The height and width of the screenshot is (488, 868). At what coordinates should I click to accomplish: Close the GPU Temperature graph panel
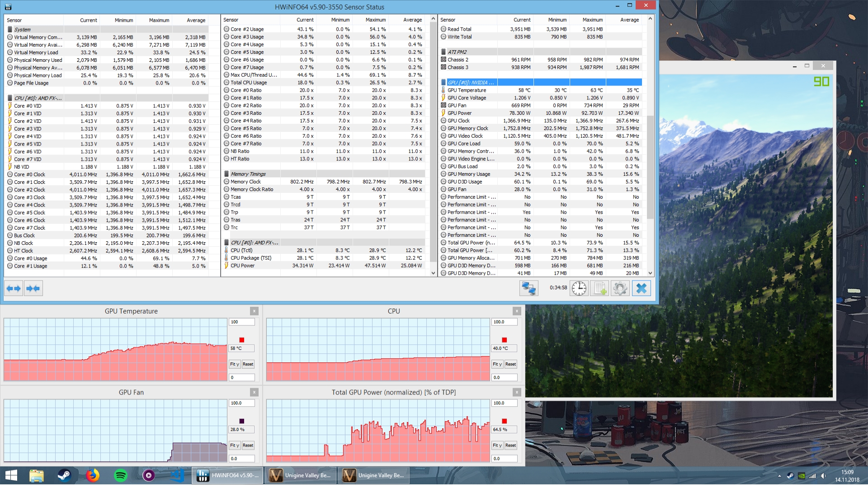(254, 311)
